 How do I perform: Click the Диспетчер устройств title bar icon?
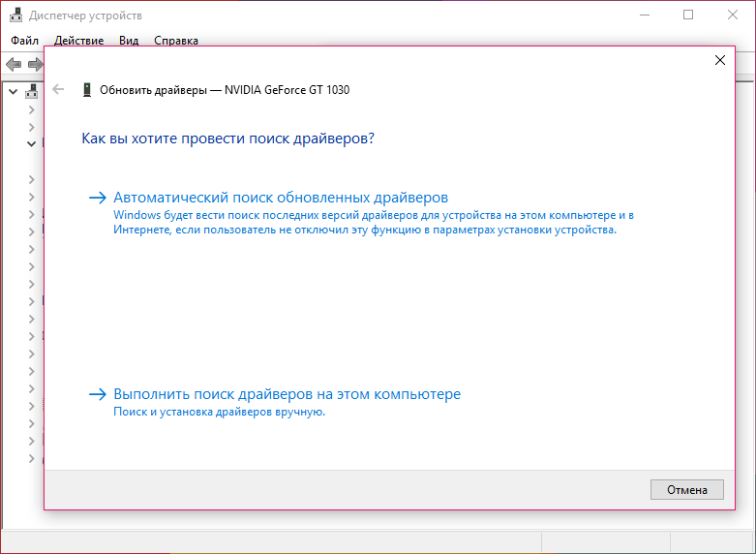[15, 15]
